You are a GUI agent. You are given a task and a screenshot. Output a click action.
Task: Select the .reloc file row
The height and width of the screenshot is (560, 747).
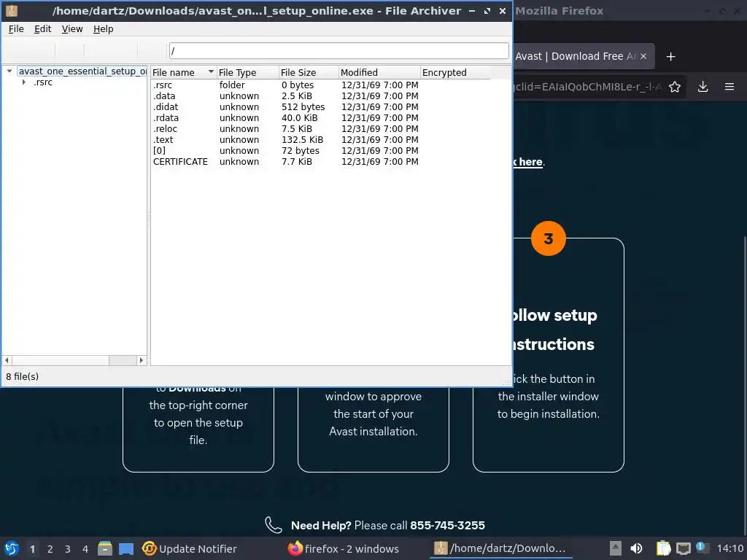click(x=320, y=128)
